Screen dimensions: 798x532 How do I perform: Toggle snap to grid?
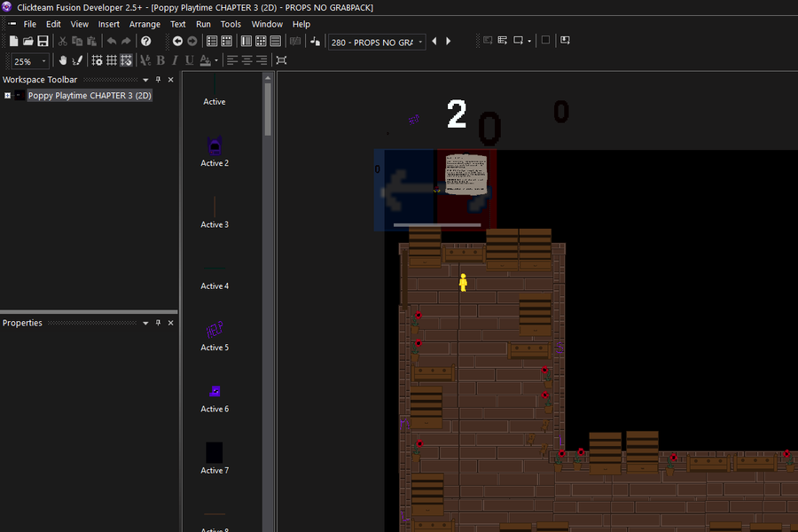[x=126, y=60]
